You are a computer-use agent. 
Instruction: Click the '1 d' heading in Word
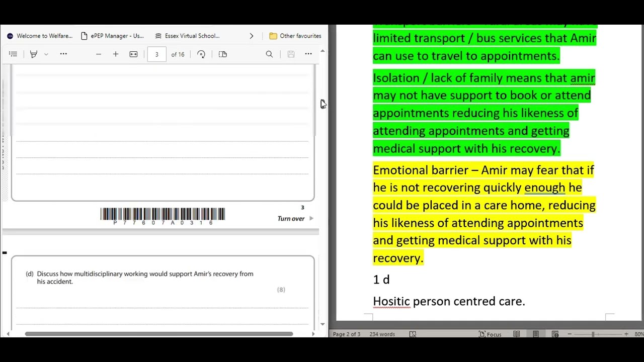tap(381, 280)
